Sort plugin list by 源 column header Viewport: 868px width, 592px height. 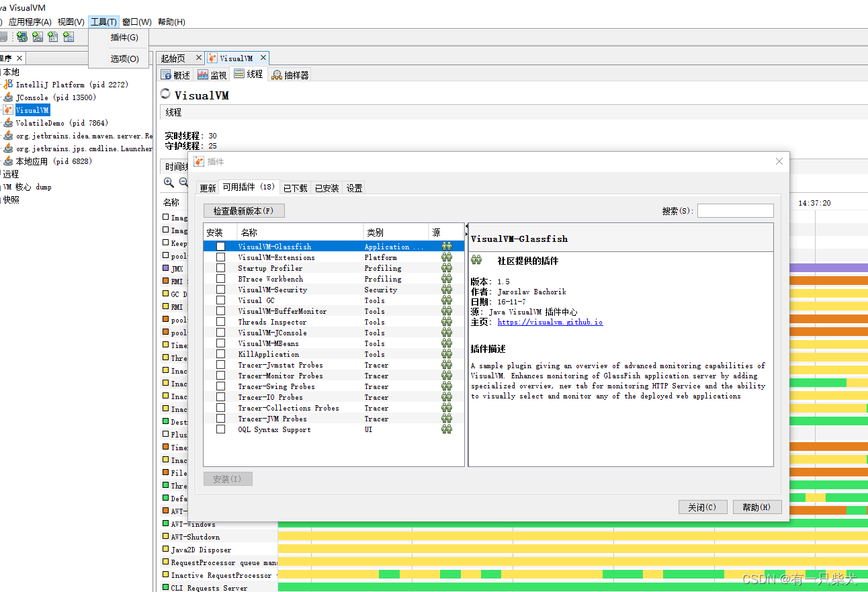[446, 232]
